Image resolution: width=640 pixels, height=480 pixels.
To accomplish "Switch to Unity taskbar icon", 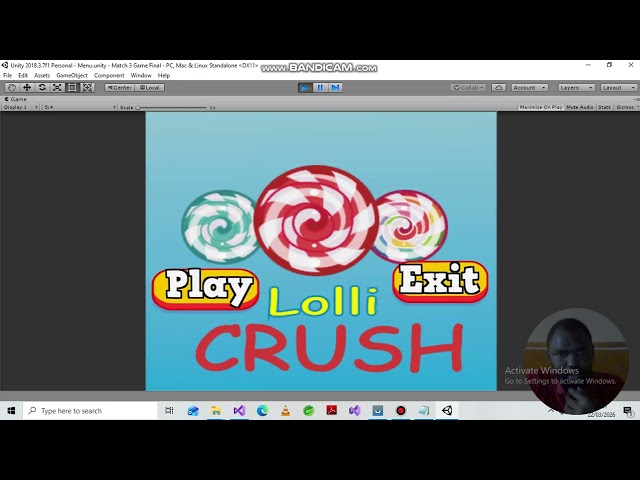I will point(447,411).
